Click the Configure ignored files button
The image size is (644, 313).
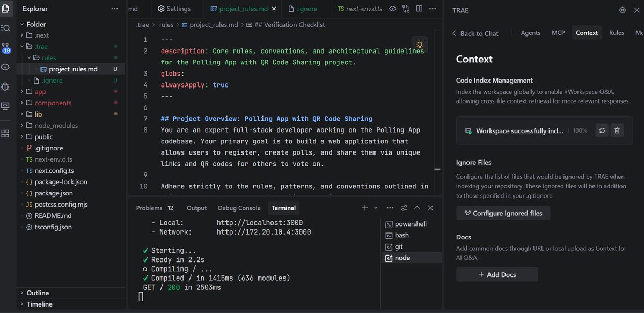click(503, 213)
